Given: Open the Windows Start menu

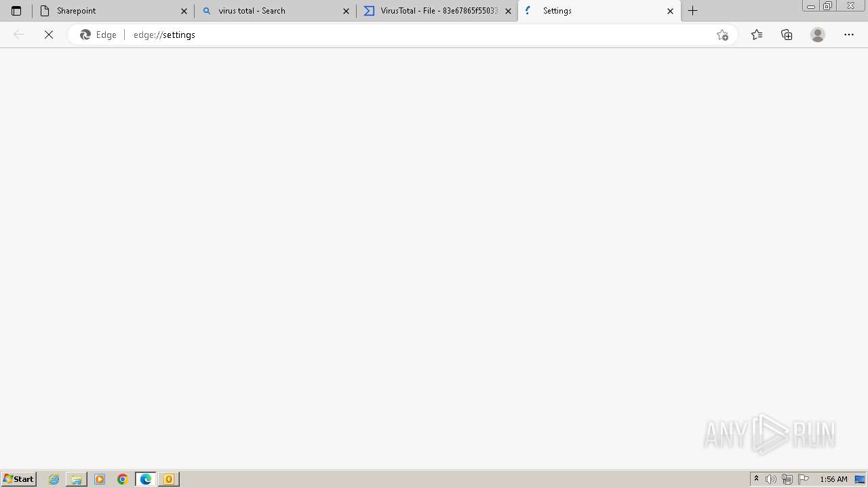Looking at the screenshot, I should (x=18, y=479).
